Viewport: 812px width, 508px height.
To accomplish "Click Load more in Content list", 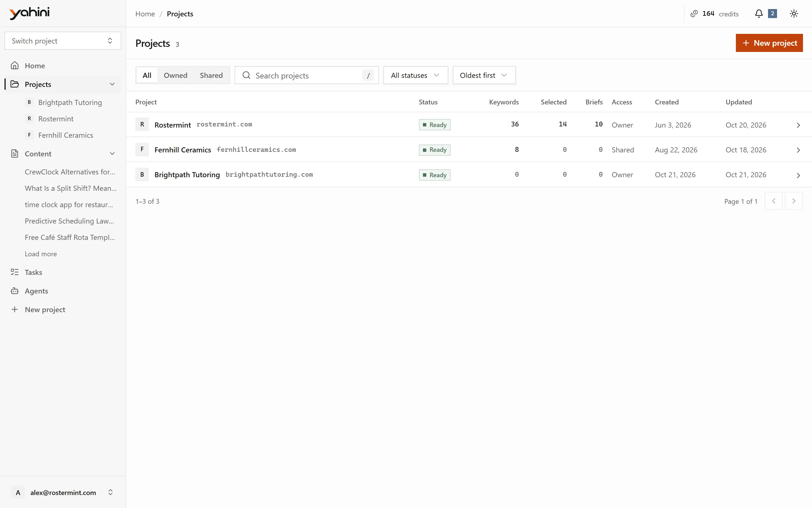I will [x=41, y=254].
